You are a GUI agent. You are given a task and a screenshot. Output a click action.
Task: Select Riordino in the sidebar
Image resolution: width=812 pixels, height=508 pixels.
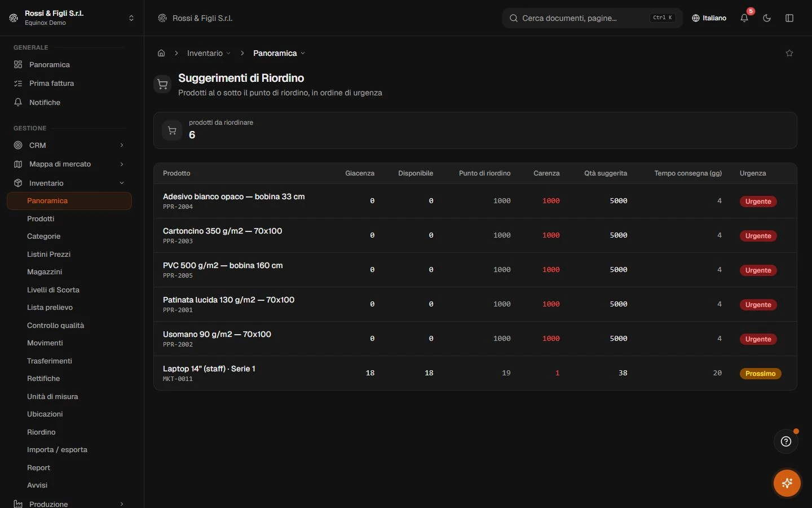pyautogui.click(x=41, y=432)
